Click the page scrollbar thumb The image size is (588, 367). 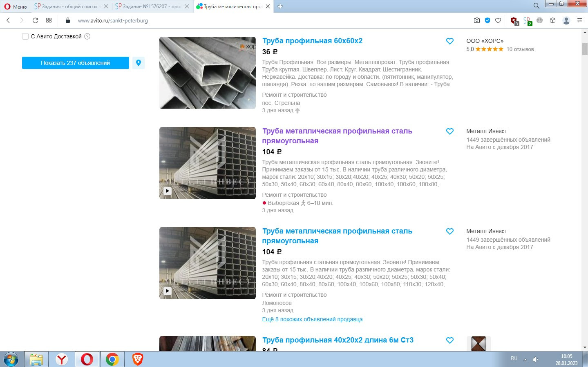click(x=585, y=49)
